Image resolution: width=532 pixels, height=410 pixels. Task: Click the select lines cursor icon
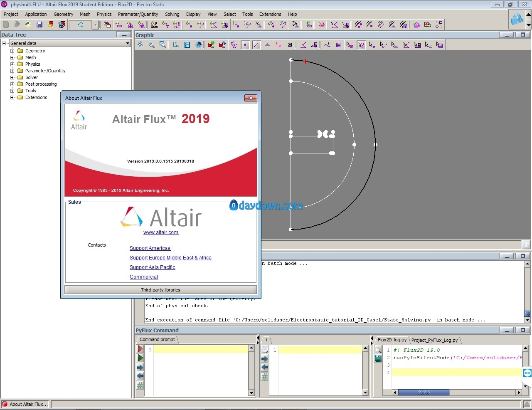click(383, 45)
